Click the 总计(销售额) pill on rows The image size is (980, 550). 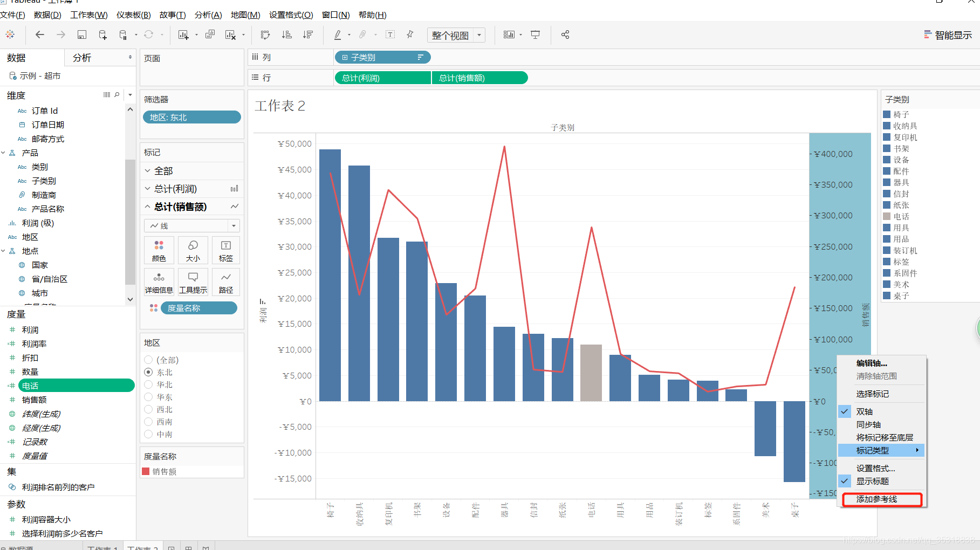[x=480, y=78]
